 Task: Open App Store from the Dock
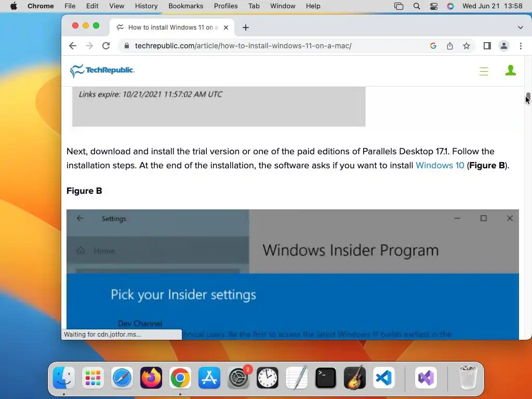click(x=209, y=378)
